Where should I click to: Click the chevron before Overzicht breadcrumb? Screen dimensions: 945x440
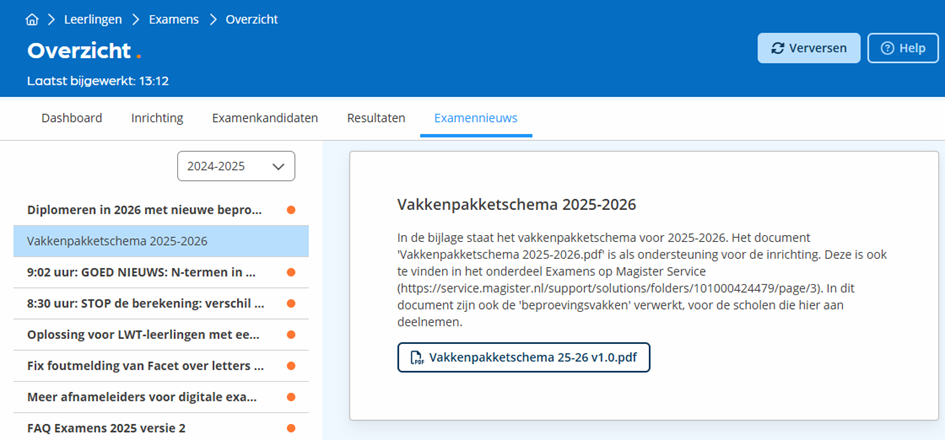tap(212, 19)
